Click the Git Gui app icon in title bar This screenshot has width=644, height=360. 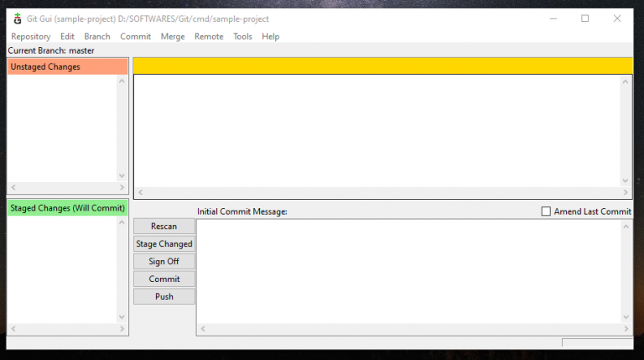click(18, 18)
